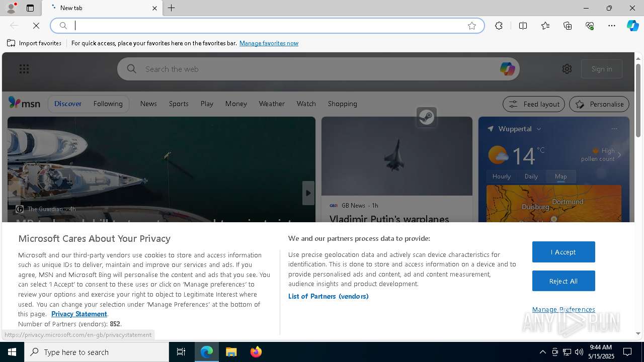Open Settings and more menu
The height and width of the screenshot is (362, 644).
pos(612,26)
